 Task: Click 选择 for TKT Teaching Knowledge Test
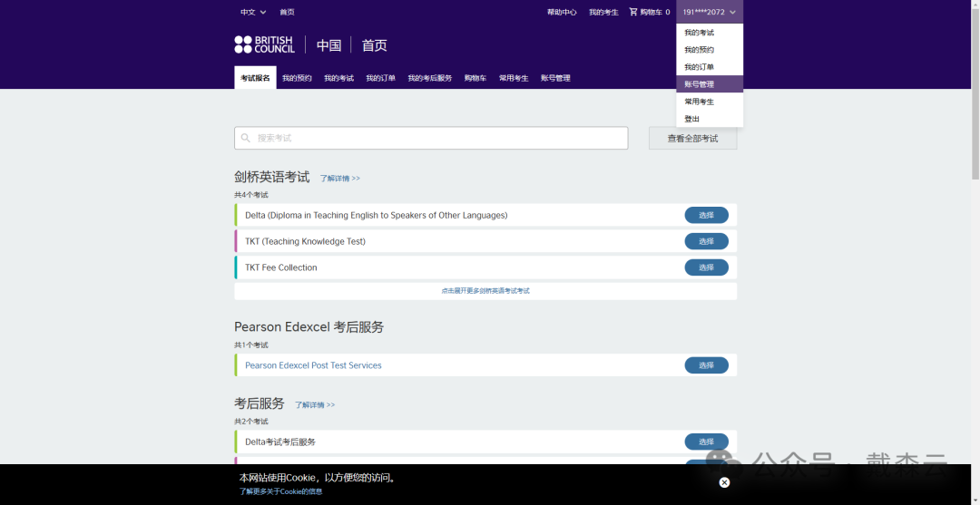[706, 241]
